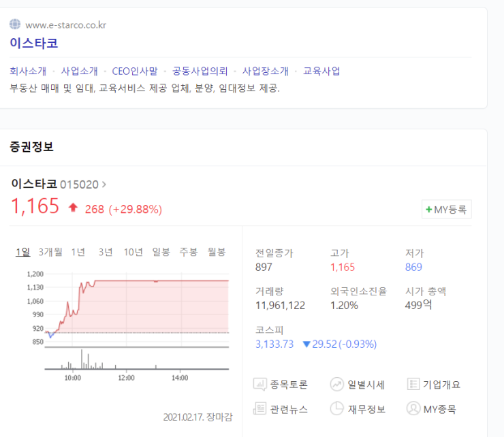504x437 pixels.
Task: Open the 교육사업 link
Action: [x=321, y=71]
